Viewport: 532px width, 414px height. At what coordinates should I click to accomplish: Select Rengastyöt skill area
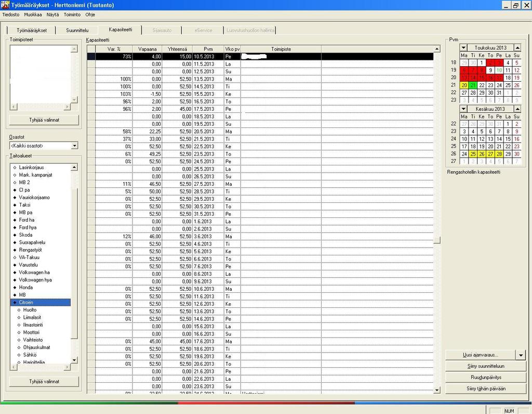(30, 250)
